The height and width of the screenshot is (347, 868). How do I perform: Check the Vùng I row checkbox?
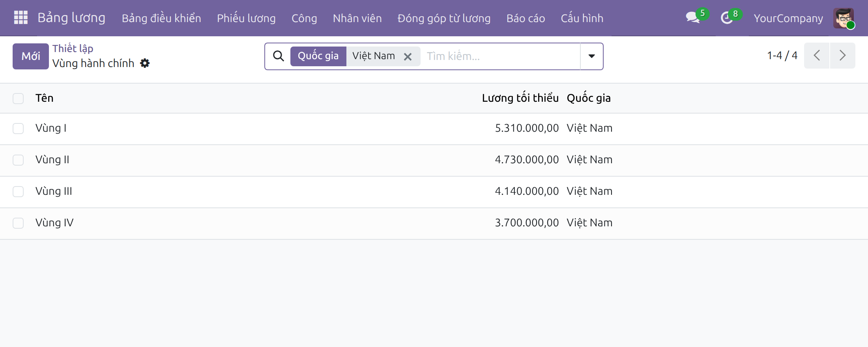18,129
